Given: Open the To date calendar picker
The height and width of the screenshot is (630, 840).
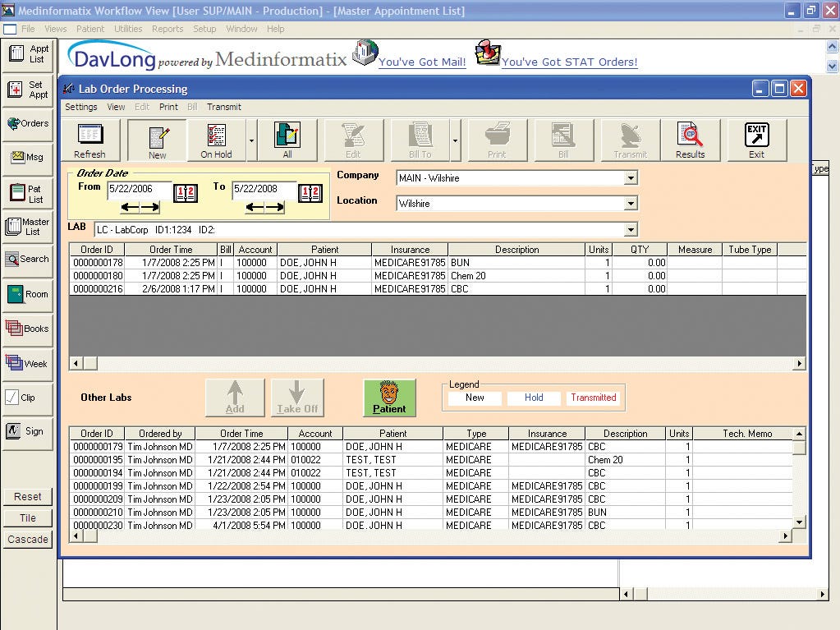Looking at the screenshot, I should (x=310, y=193).
